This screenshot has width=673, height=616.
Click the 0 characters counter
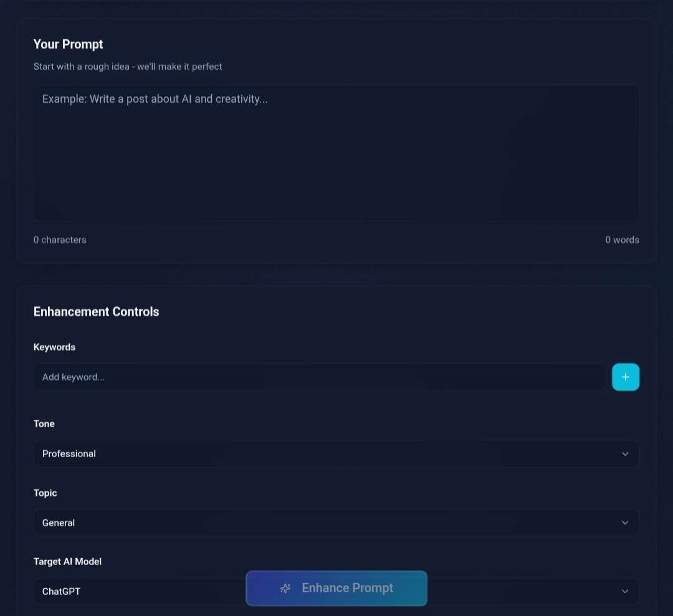60,240
